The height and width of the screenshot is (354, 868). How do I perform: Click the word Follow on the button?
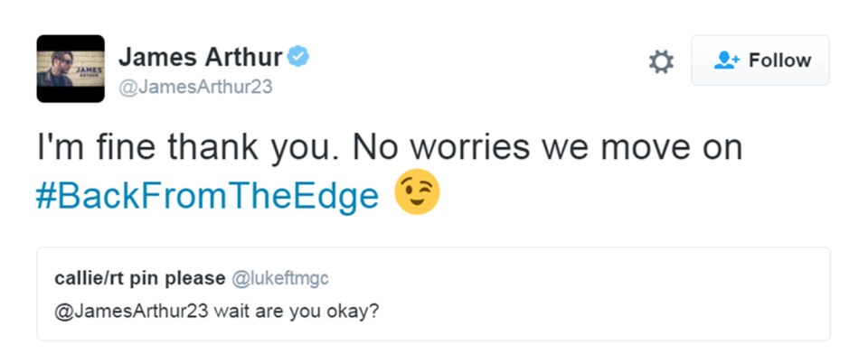click(x=780, y=61)
